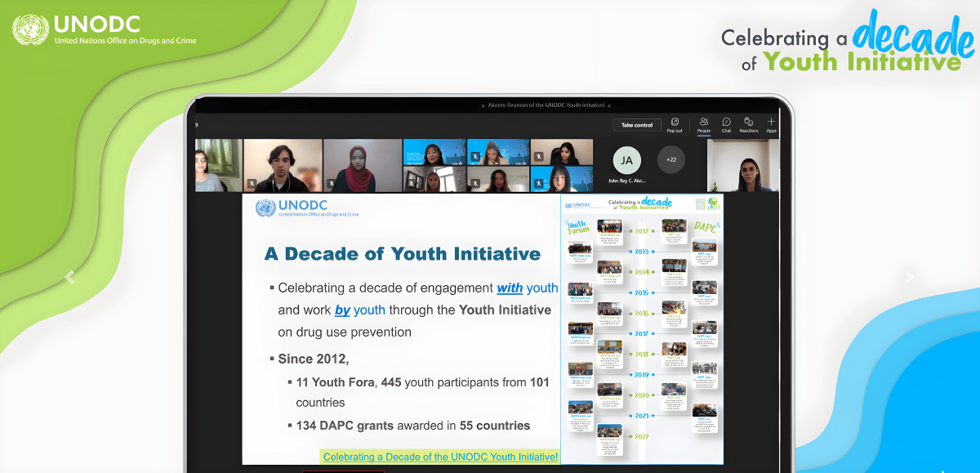Screen dimensions: 980x473
Task: Open the Celebrating a Decade Youth Initiative link
Action: 441,457
